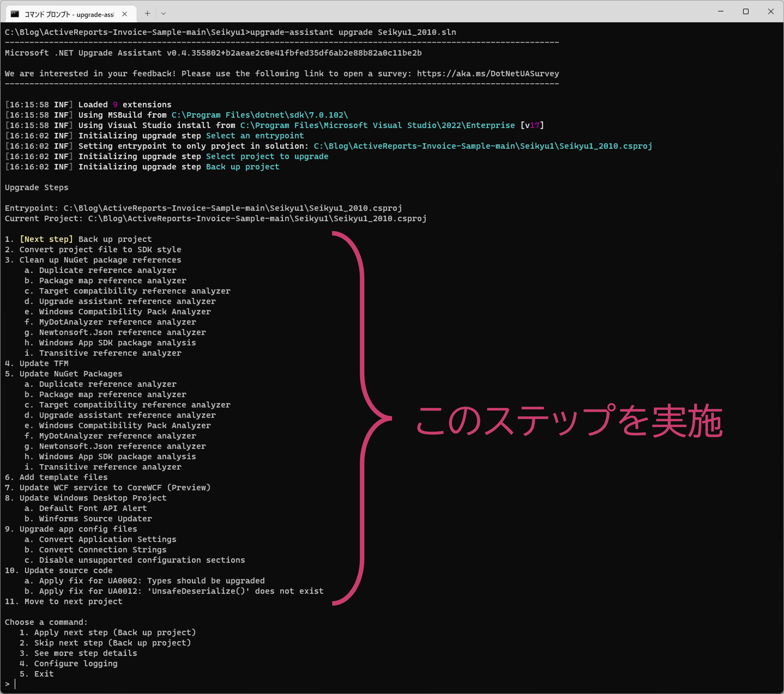Viewport: 784px width, 694px height.
Task: Click sub-step 'Default Font API Alert'
Action: (x=86, y=508)
